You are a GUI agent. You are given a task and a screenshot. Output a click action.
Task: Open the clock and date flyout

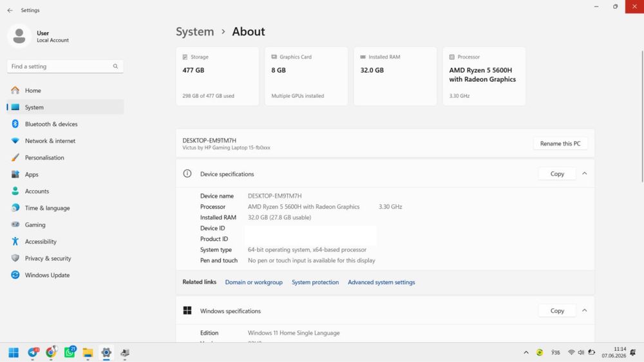pyautogui.click(x=614, y=352)
